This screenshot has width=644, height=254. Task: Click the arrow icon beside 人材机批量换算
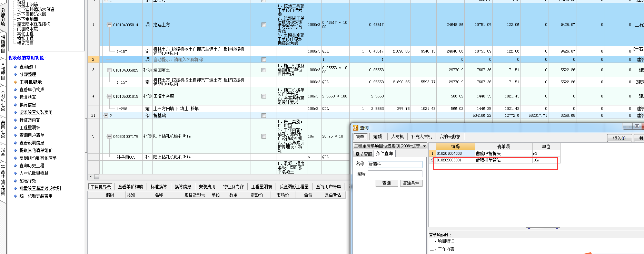pyautogui.click(x=15, y=173)
